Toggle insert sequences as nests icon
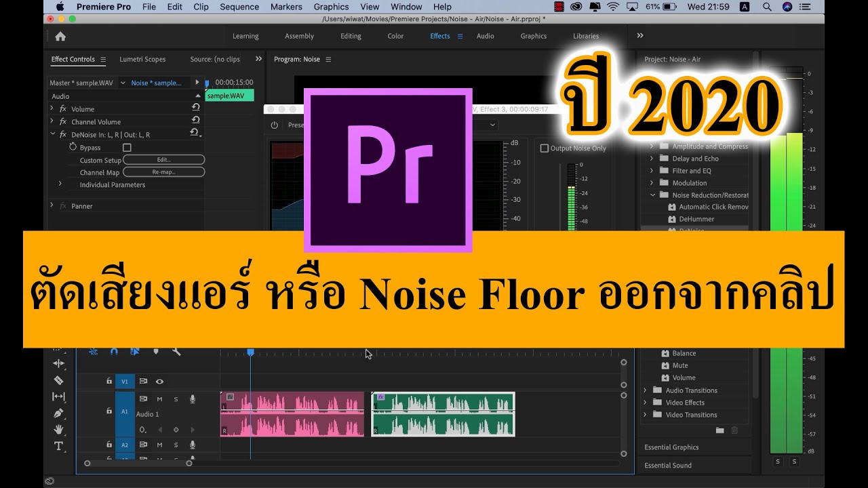 point(93,351)
